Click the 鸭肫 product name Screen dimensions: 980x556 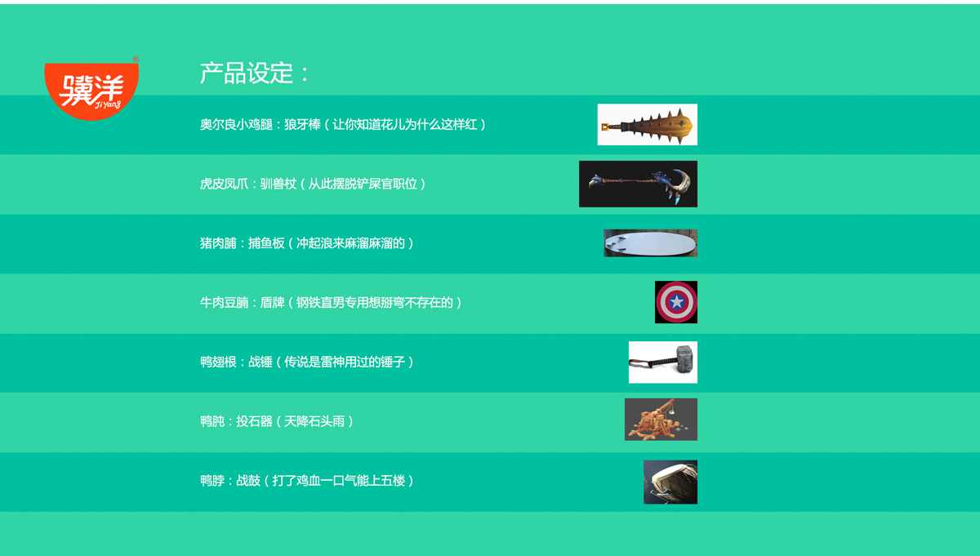click(212, 421)
